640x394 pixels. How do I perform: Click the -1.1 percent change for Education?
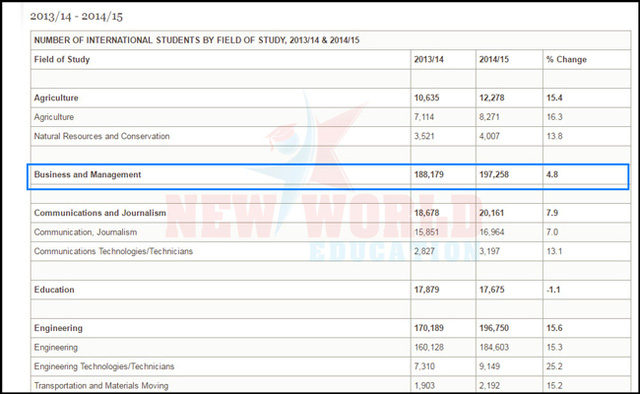point(553,290)
